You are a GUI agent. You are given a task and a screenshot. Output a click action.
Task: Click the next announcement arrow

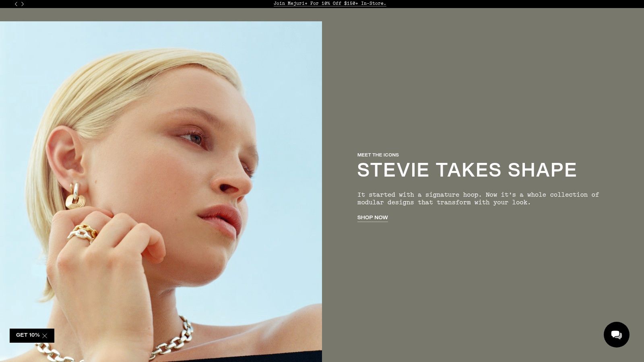(x=23, y=4)
